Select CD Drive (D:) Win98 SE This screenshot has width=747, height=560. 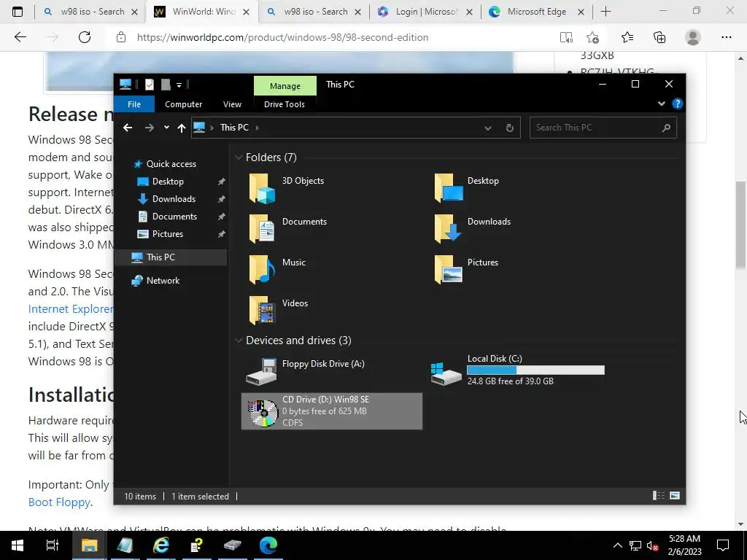[x=332, y=411]
